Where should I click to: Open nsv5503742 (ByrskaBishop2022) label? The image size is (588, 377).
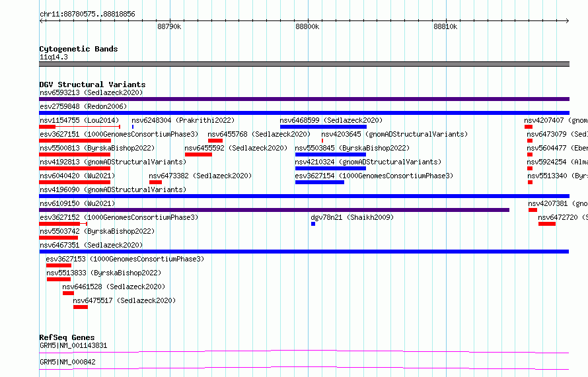coord(97,231)
